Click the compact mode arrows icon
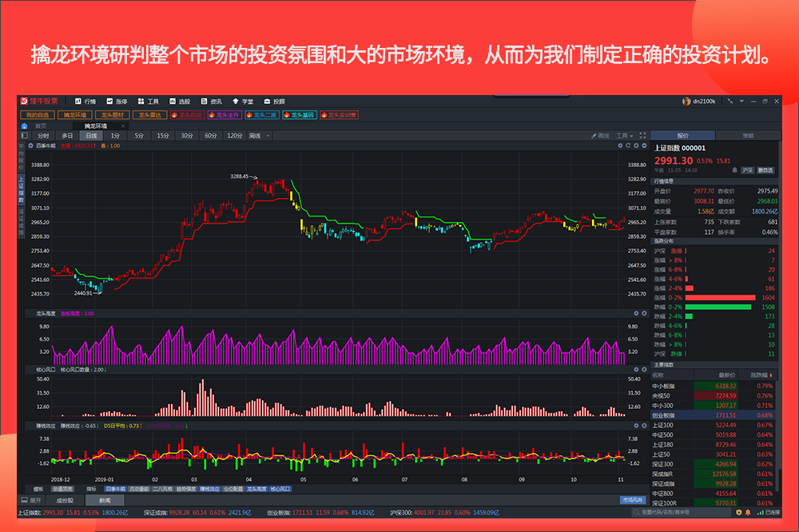The image size is (799, 532). coord(730,101)
